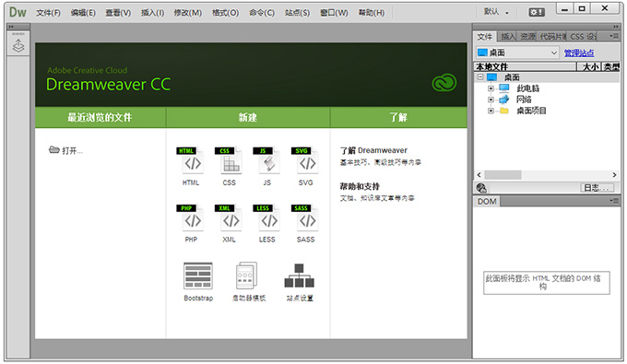
Task: Create a new SVG file
Action: click(305, 166)
